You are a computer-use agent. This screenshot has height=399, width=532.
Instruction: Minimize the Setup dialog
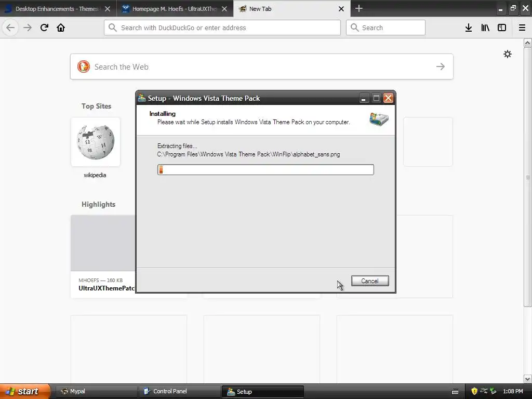click(x=363, y=98)
